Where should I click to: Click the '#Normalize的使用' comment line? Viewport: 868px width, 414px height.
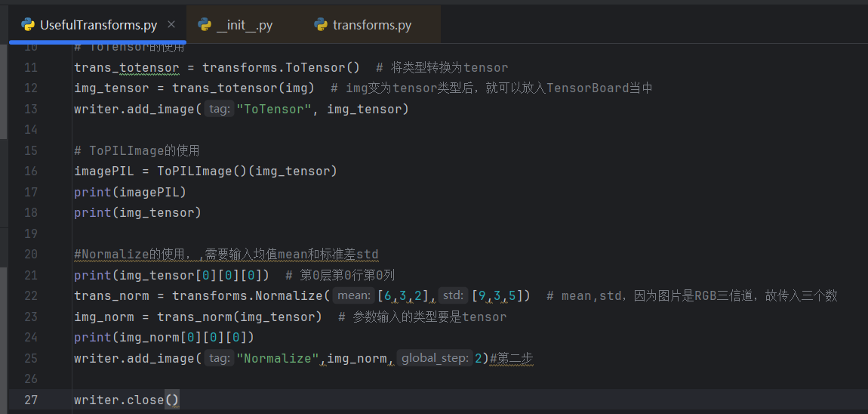tap(226, 255)
